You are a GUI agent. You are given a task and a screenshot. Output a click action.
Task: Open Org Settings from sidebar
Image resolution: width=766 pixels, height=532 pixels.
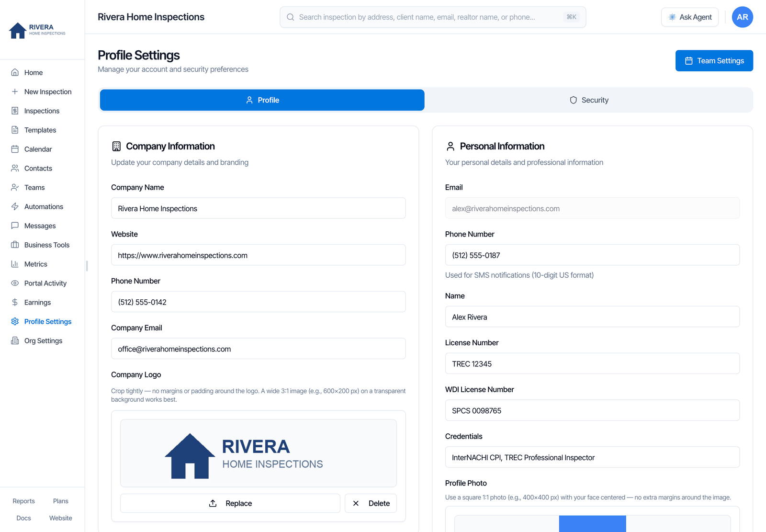(43, 340)
